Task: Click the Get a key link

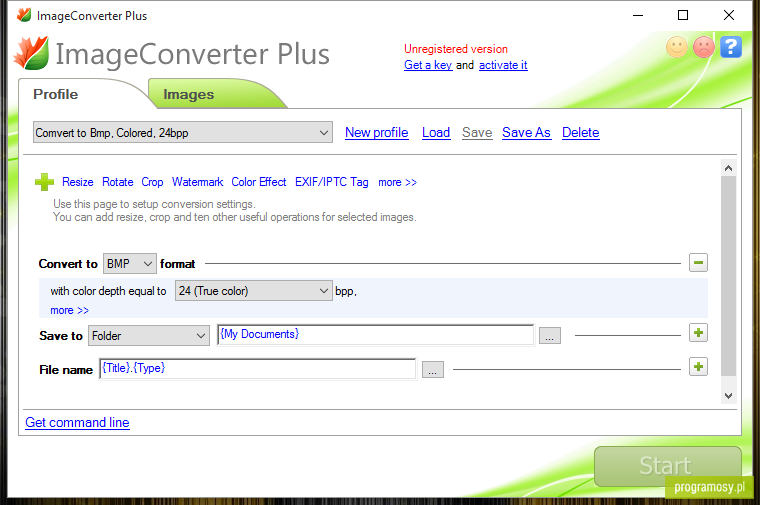Action: [x=428, y=65]
